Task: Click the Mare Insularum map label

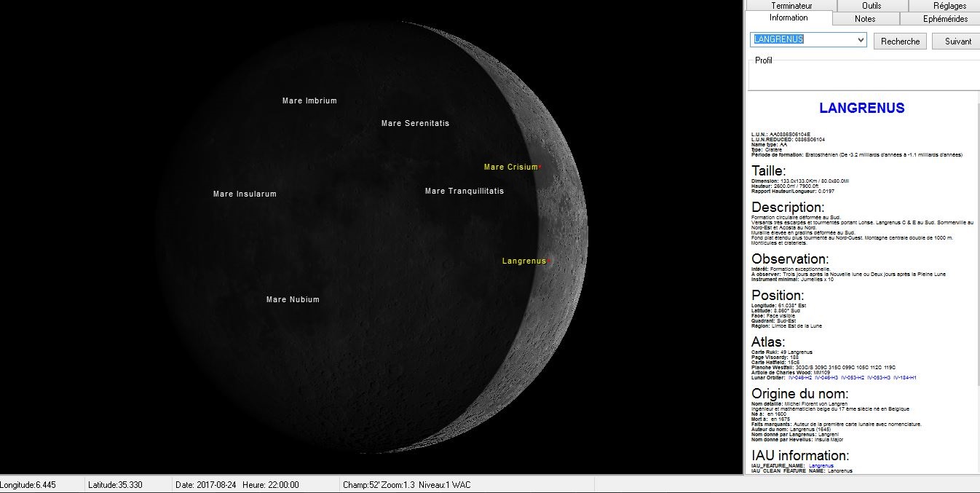Action: 245,194
